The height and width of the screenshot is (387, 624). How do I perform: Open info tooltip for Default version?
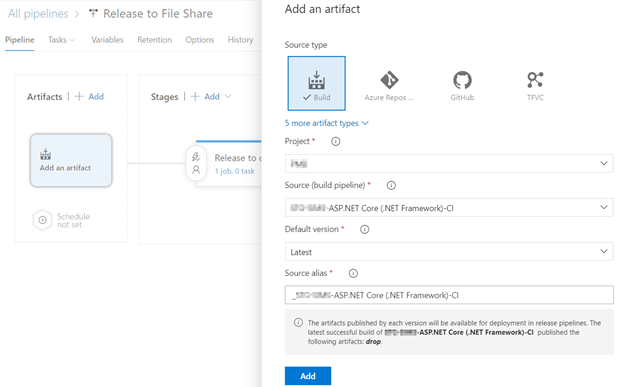(x=365, y=229)
